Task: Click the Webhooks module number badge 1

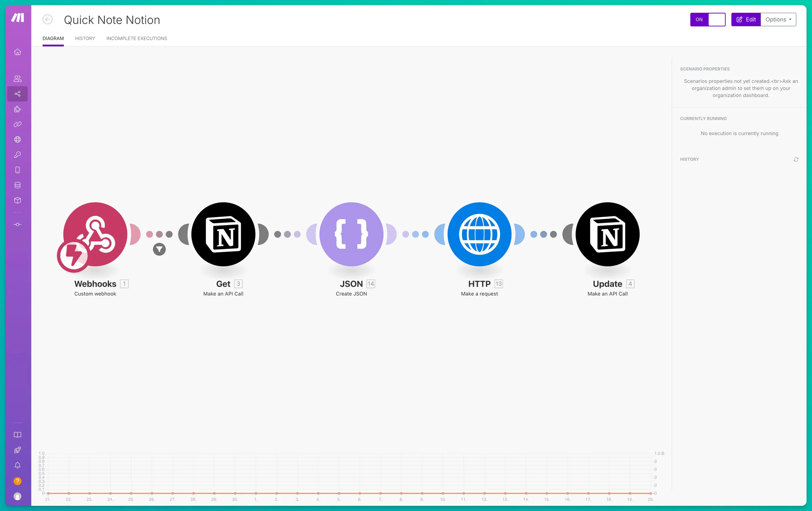Action: (x=124, y=284)
